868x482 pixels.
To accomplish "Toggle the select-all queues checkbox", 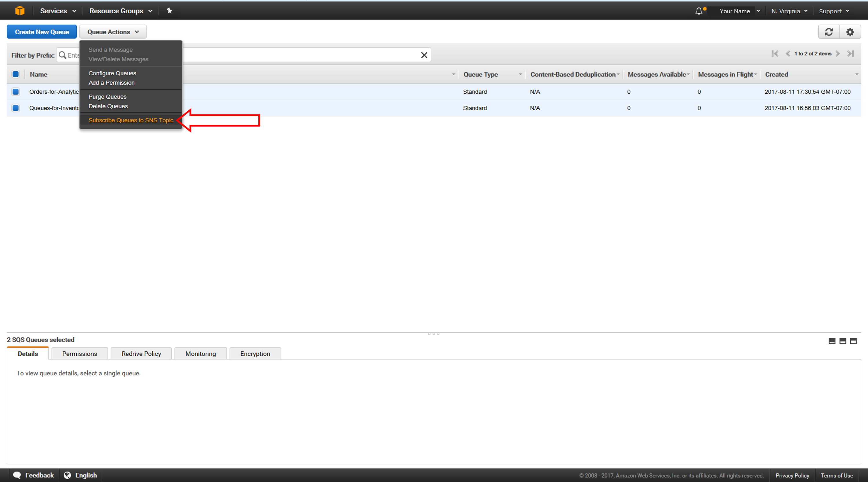I will tap(15, 74).
